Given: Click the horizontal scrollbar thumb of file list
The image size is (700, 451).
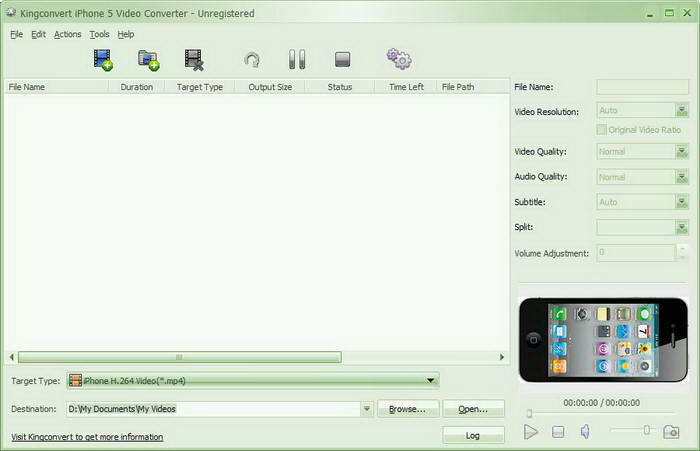Looking at the screenshot, I should click(x=179, y=357).
